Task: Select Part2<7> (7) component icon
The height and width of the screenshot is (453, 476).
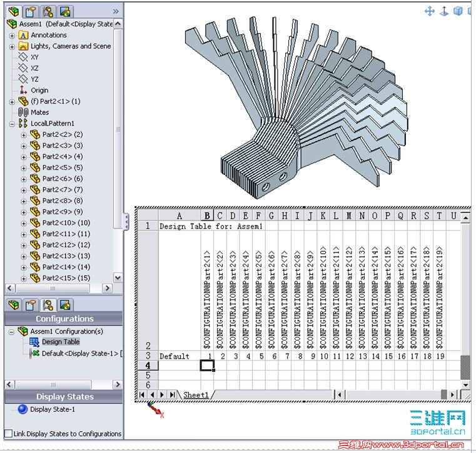Action: [x=35, y=189]
